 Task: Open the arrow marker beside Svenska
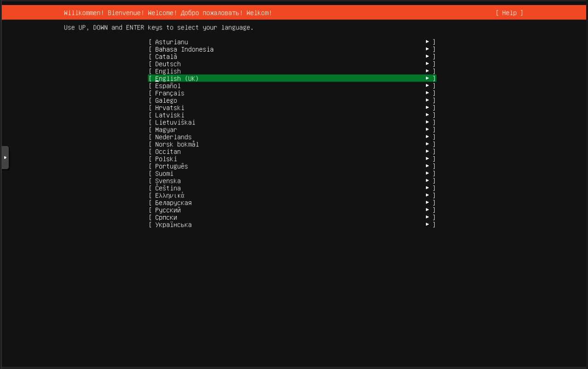click(427, 181)
